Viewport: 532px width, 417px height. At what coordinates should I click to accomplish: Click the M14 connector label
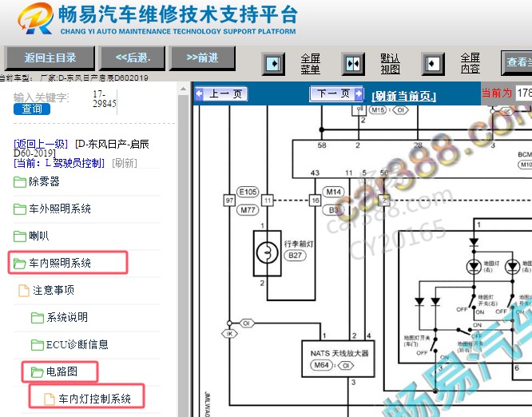pos(333,192)
